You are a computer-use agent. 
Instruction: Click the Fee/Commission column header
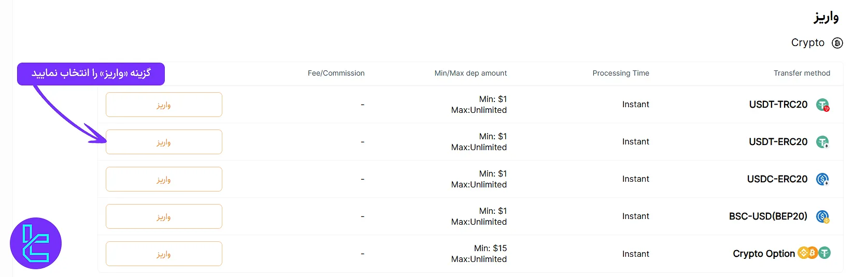point(336,74)
